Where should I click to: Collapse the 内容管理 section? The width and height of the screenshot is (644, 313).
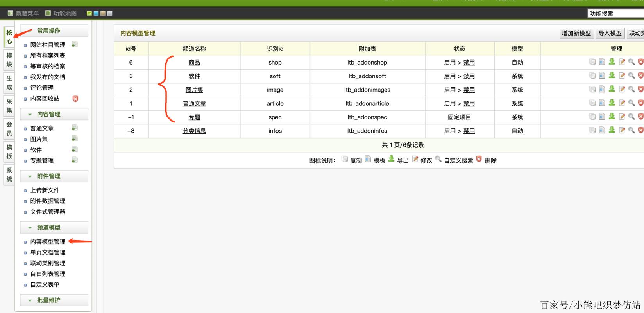pyautogui.click(x=54, y=114)
